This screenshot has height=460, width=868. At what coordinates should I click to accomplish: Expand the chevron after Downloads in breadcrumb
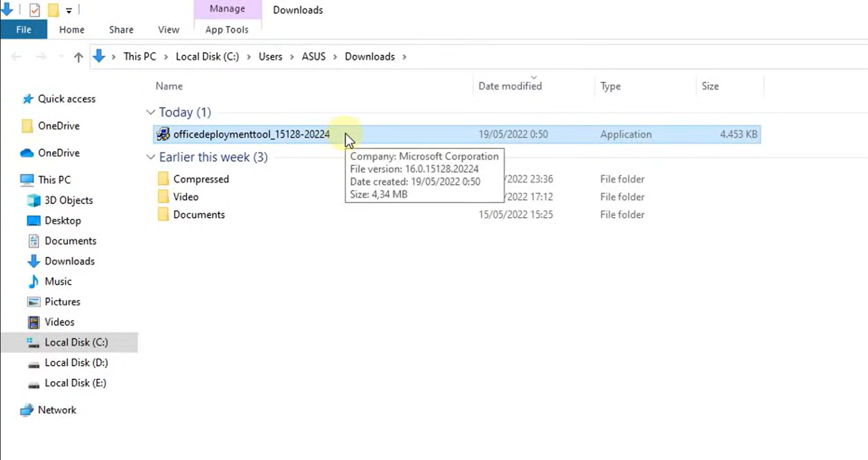point(404,57)
